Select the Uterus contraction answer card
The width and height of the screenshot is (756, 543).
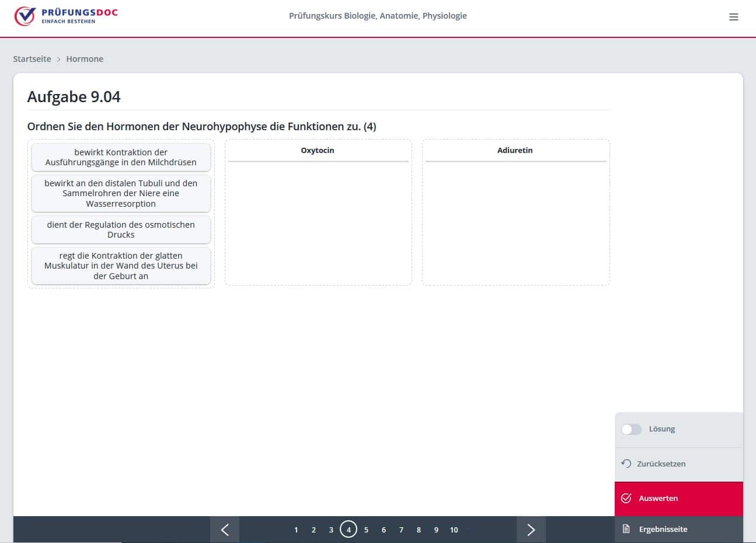point(121,266)
